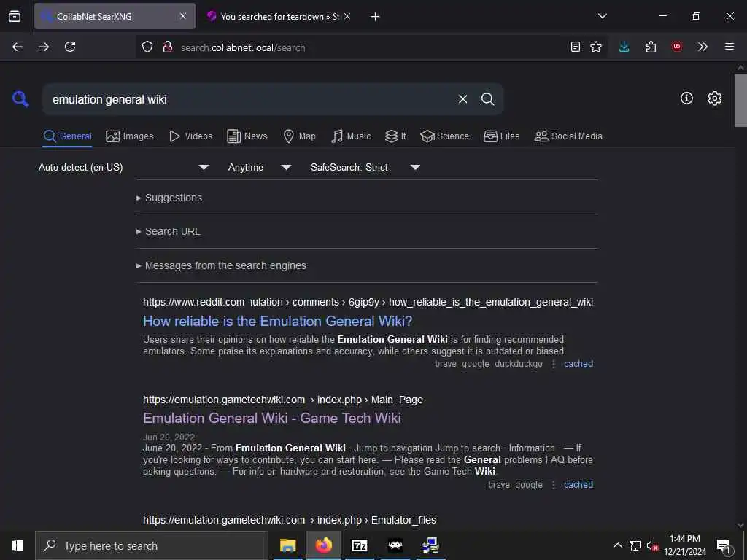Click the reddit.com result URL
The width and height of the screenshot is (747, 560).
click(368, 302)
